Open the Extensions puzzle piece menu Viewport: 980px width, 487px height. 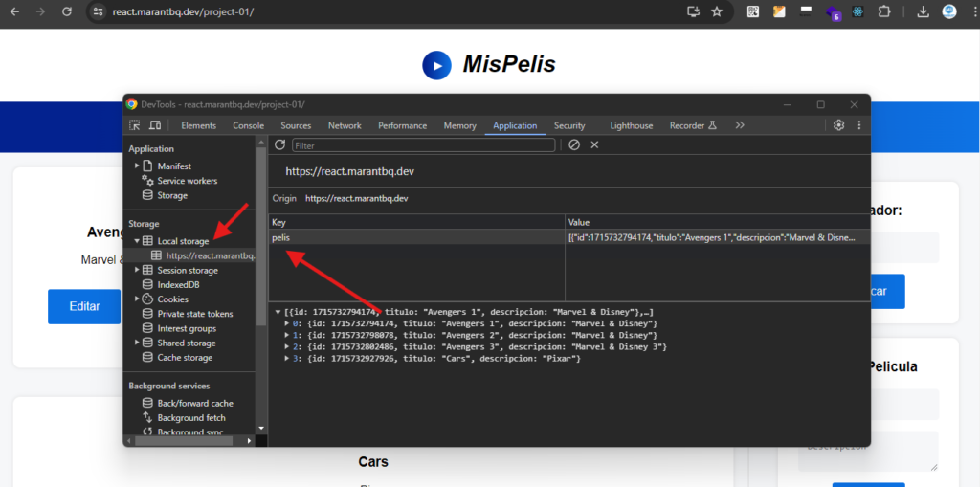tap(883, 11)
